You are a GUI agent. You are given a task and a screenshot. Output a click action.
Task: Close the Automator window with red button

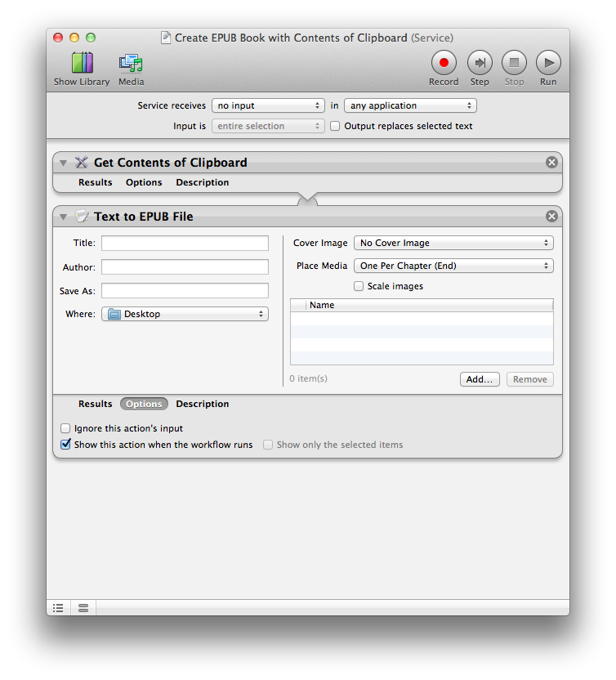[x=58, y=38]
